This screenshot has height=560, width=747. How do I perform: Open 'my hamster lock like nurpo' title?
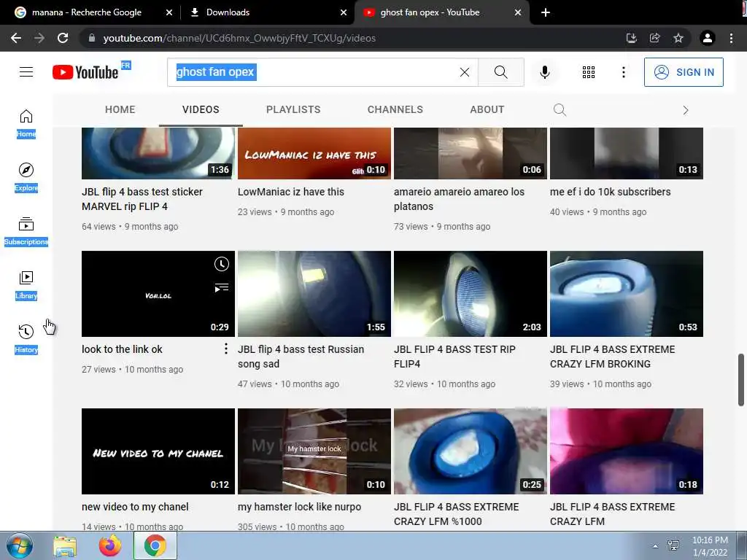click(x=299, y=507)
